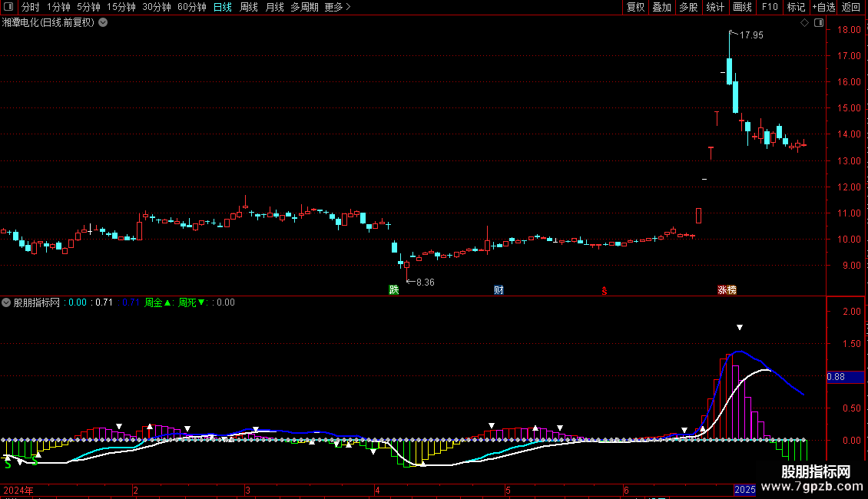Click the 2024年 label on time axis

click(18, 490)
